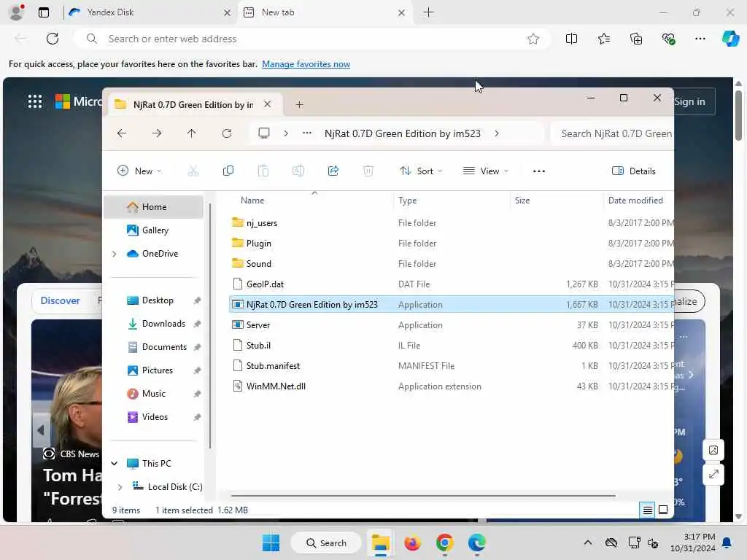Open Microsoft apps grid launcher
This screenshot has width=747, height=560.
[35, 101]
